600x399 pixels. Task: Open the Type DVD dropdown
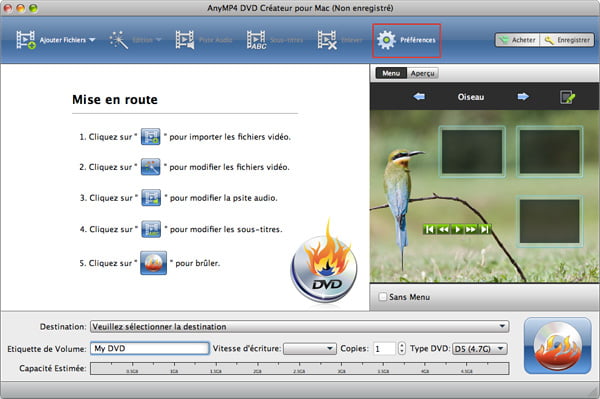480,349
